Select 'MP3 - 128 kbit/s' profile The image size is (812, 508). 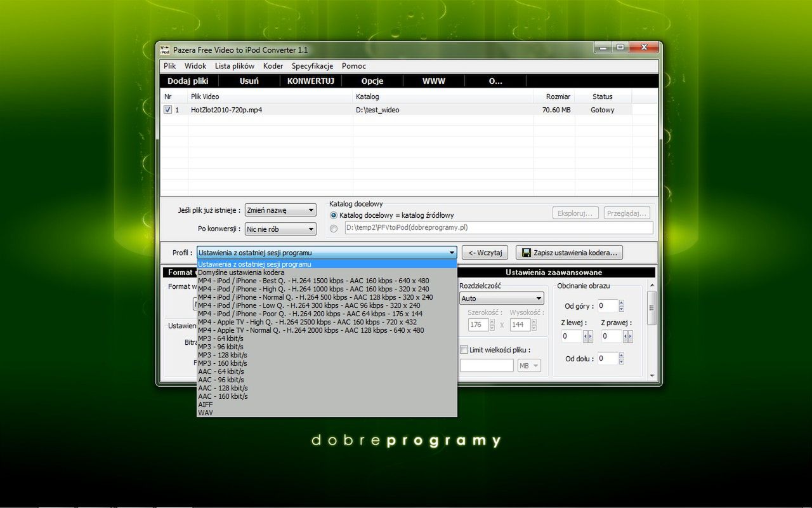(327, 355)
